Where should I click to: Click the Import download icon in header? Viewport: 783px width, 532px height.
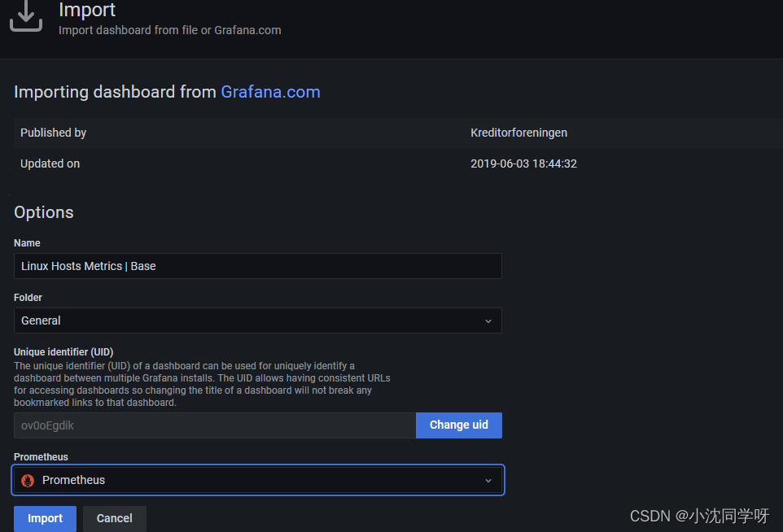(26, 16)
